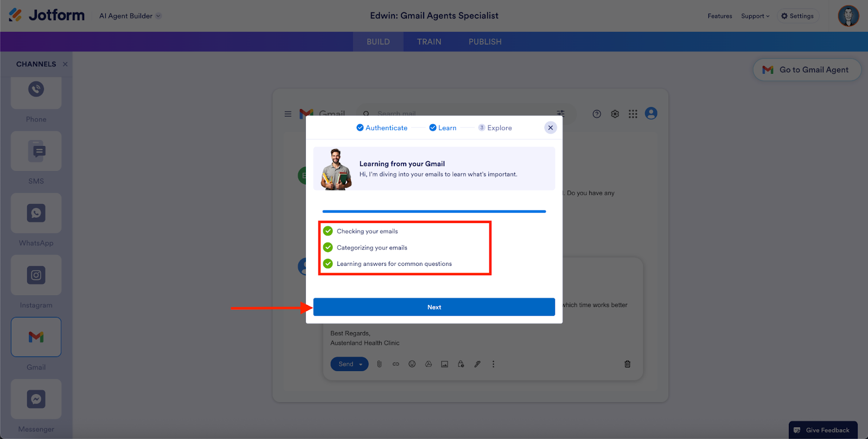The height and width of the screenshot is (439, 868).
Task: Insert a photo into the email
Action: coord(445,364)
